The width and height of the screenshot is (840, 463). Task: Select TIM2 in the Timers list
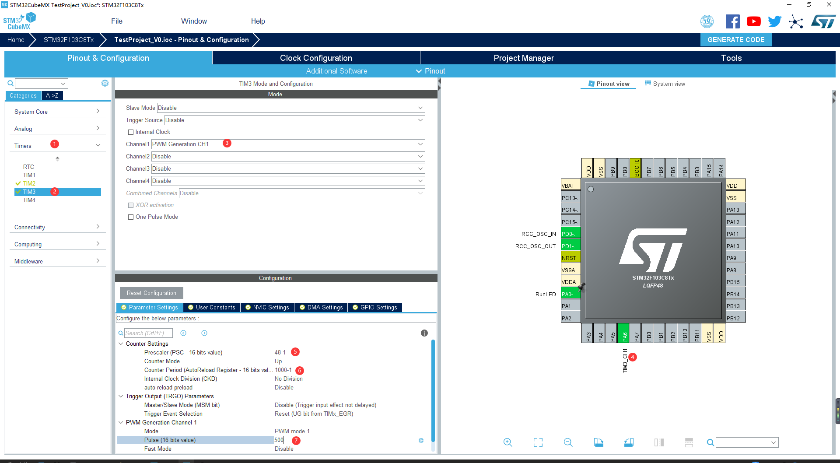pyautogui.click(x=29, y=183)
